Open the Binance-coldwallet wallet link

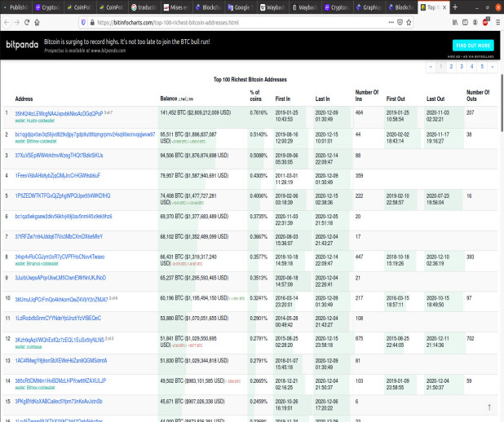click(37, 264)
